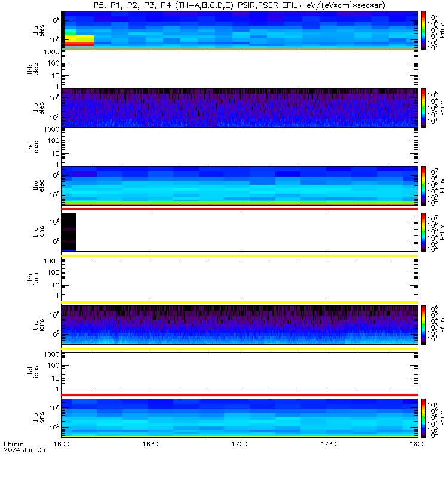This screenshot has height=478, width=448.
Task: Click the color bar beside the elec panel
Action: [424, 185]
